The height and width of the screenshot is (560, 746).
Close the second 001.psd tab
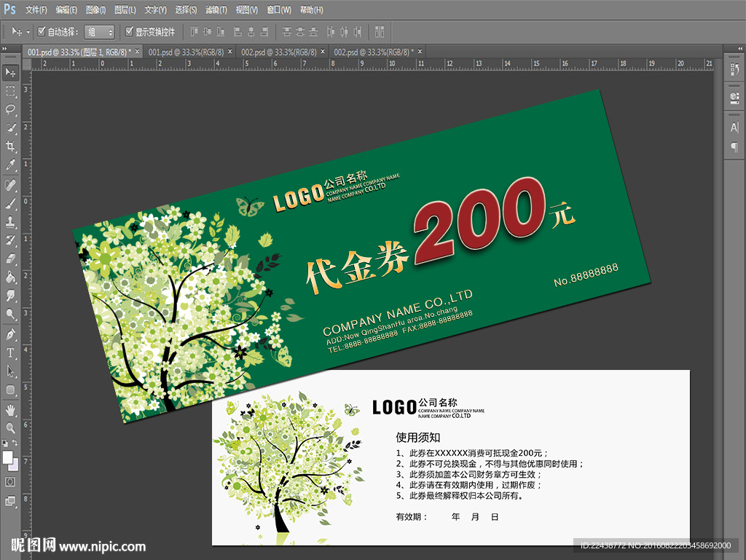coord(229,51)
